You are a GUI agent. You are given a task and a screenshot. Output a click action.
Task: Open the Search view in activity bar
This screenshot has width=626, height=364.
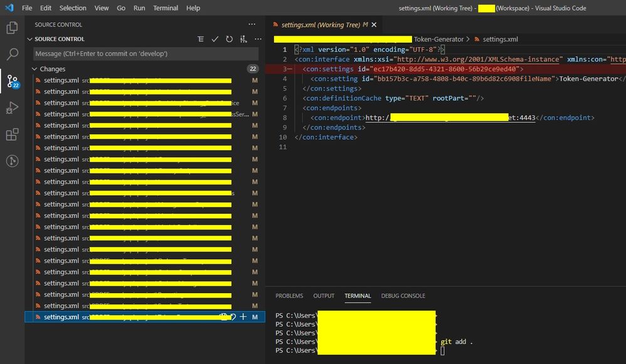[x=12, y=54]
